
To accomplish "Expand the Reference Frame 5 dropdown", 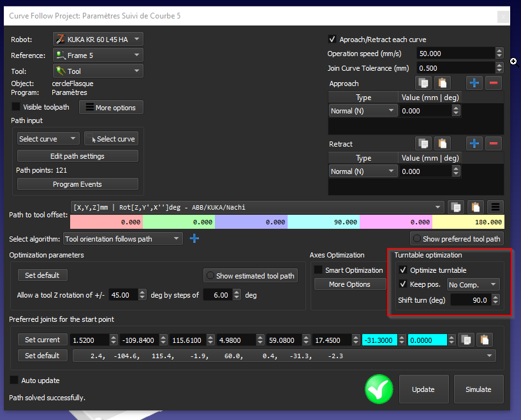I will point(98,55).
